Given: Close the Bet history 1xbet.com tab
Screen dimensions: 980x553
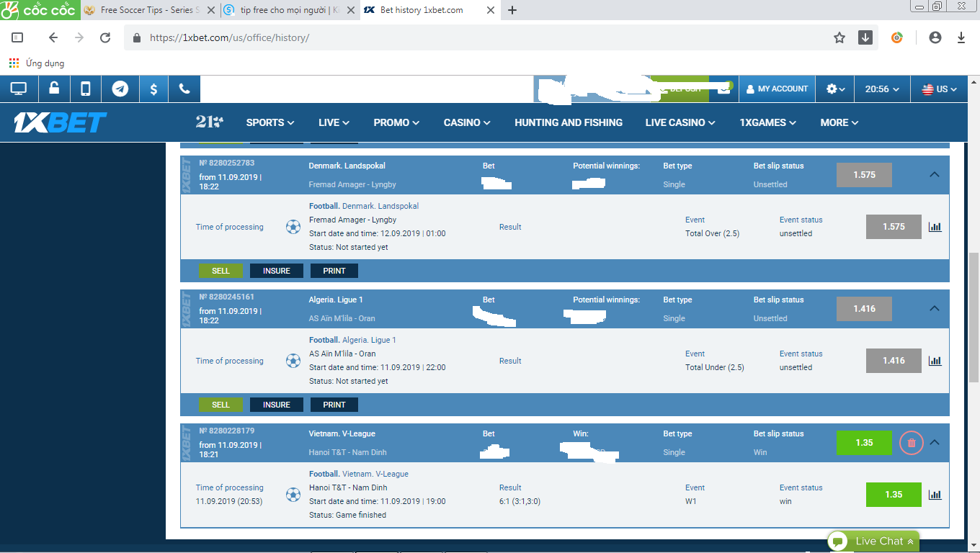Looking at the screenshot, I should [x=491, y=10].
